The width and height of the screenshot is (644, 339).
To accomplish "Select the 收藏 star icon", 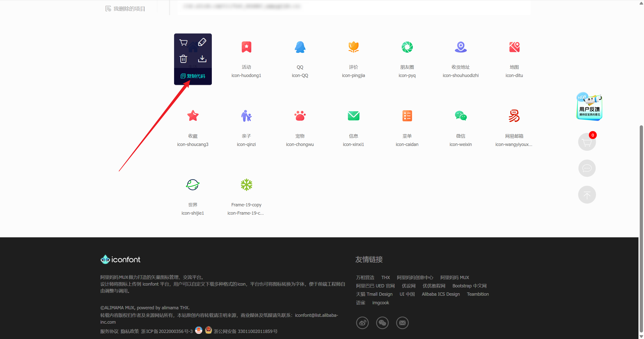I will coord(193,116).
